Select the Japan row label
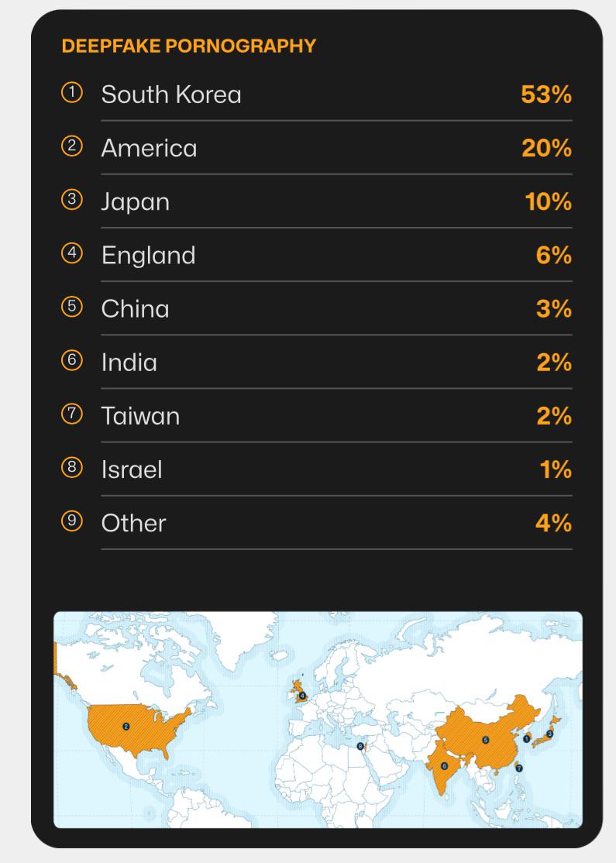 point(135,201)
